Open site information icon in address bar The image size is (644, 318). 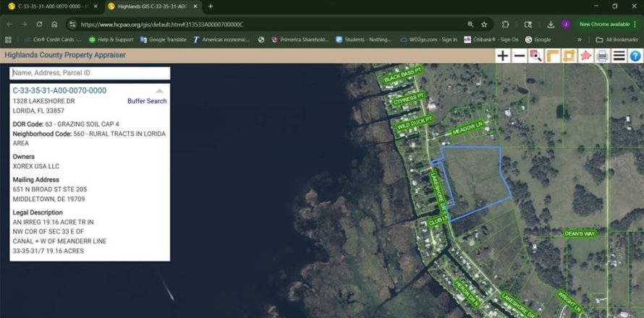pyautogui.click(x=72, y=24)
